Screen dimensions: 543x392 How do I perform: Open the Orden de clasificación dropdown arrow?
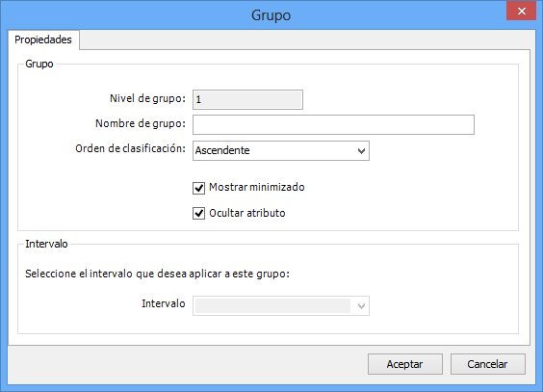click(x=361, y=151)
